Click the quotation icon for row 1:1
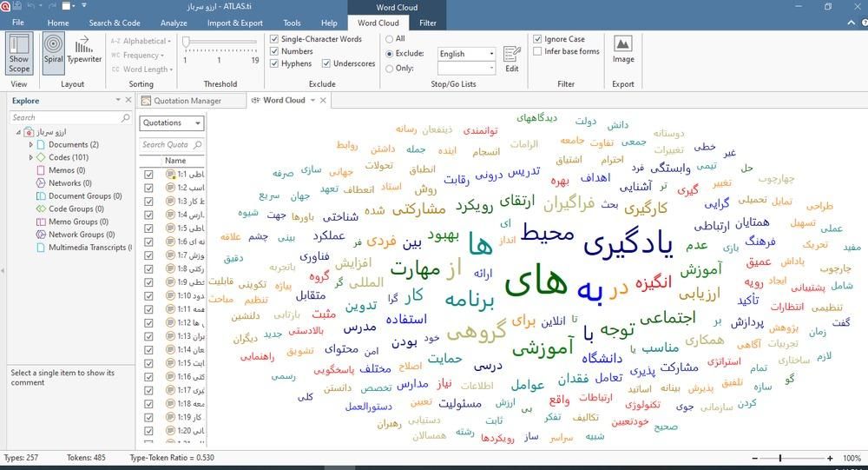The height and width of the screenshot is (470, 868). point(170,174)
